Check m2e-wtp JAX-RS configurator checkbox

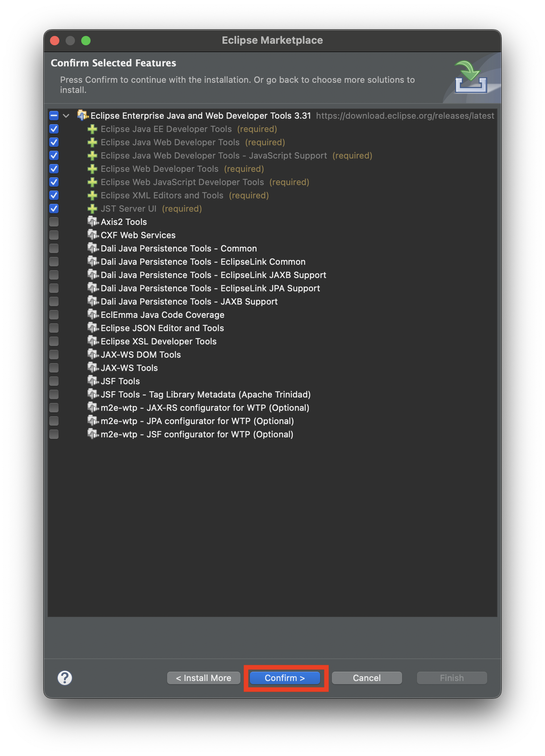click(x=54, y=408)
